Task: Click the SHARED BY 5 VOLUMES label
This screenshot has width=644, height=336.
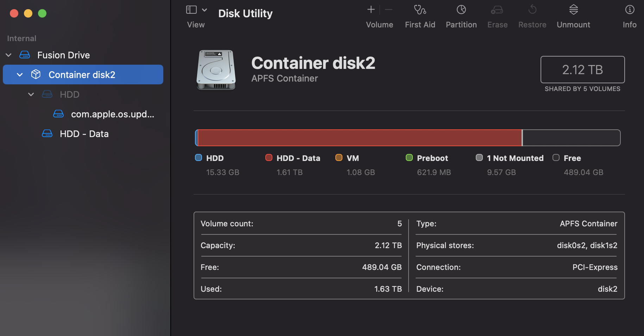Action: coord(582,89)
